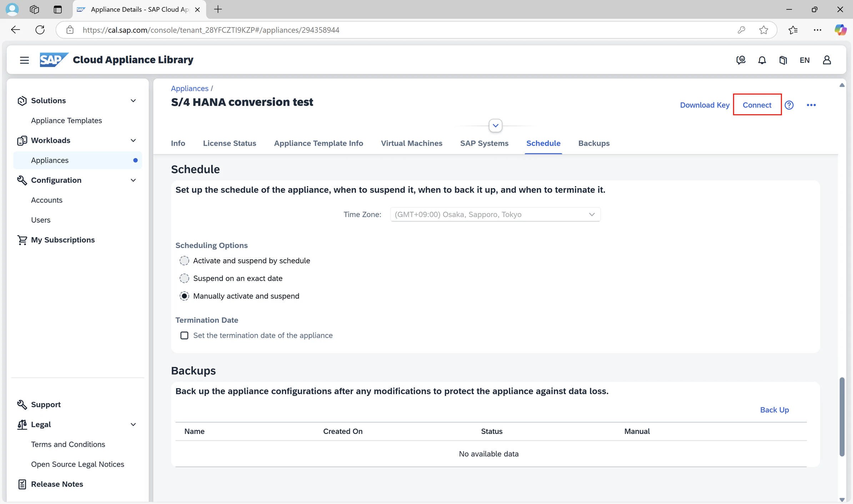
Task: Open browser tab actions menu
Action: [57, 9]
